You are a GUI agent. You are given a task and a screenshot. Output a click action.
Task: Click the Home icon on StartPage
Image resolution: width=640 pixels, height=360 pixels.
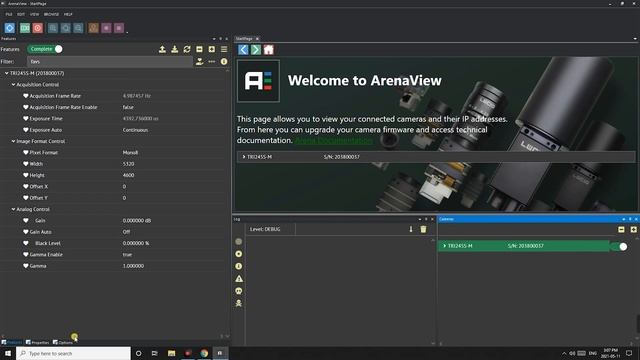[269, 50]
